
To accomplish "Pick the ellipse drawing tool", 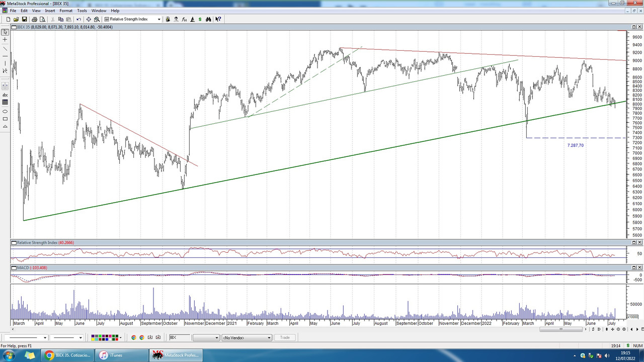I will (x=5, y=111).
